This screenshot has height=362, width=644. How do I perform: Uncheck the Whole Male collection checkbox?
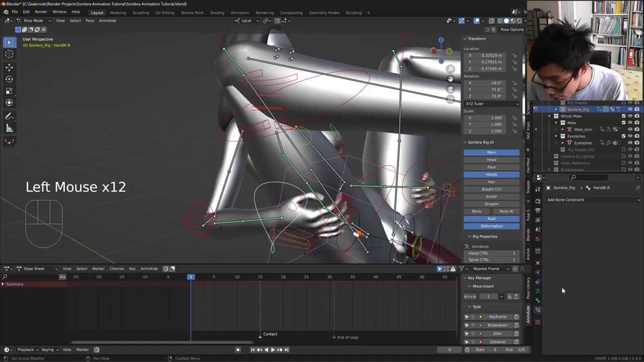click(623, 116)
